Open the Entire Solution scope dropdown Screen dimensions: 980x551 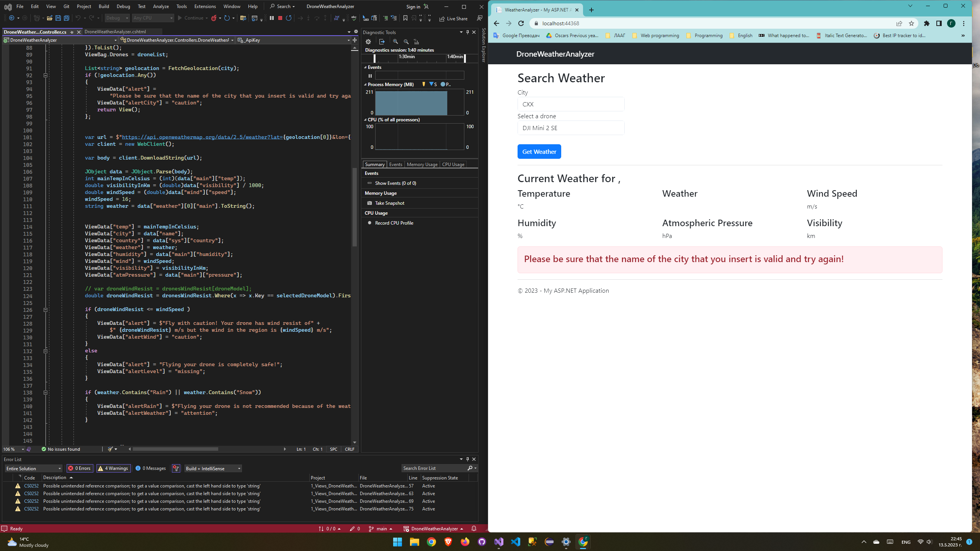click(x=33, y=468)
